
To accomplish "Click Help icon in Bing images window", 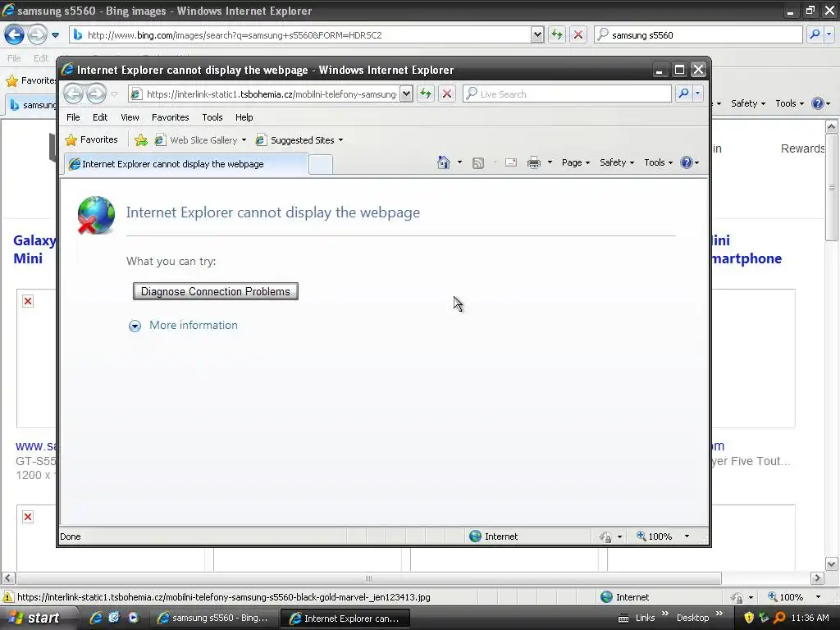I will point(818,103).
